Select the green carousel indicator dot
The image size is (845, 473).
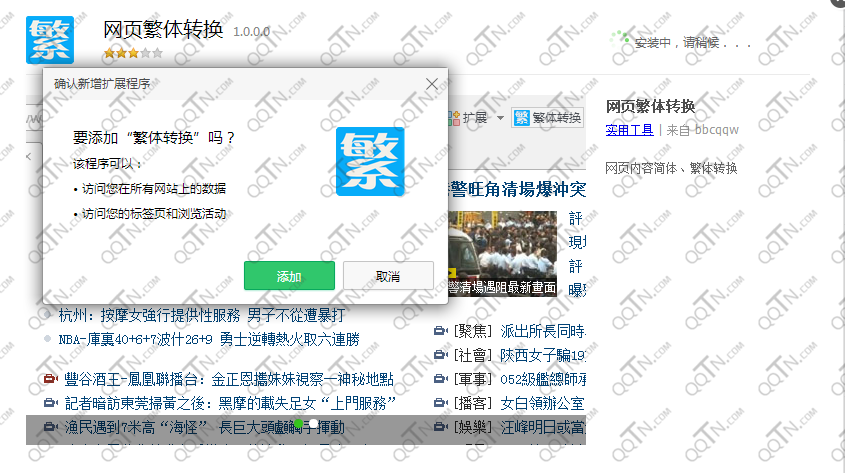[298, 424]
